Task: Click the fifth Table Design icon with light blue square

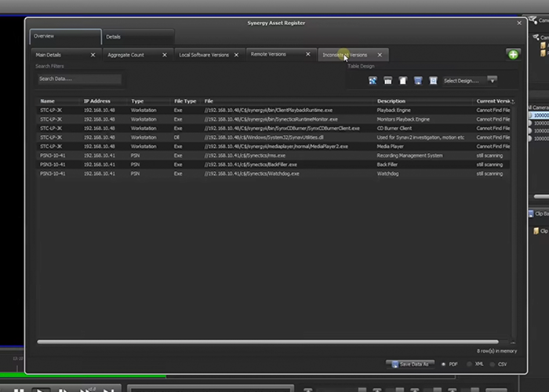Action: pos(433,81)
